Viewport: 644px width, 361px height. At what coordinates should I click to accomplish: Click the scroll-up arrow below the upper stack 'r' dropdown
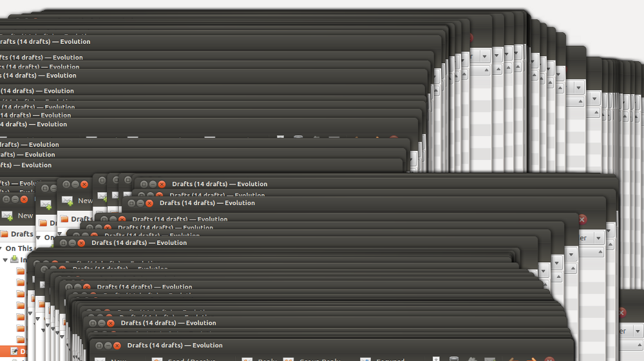point(487,70)
